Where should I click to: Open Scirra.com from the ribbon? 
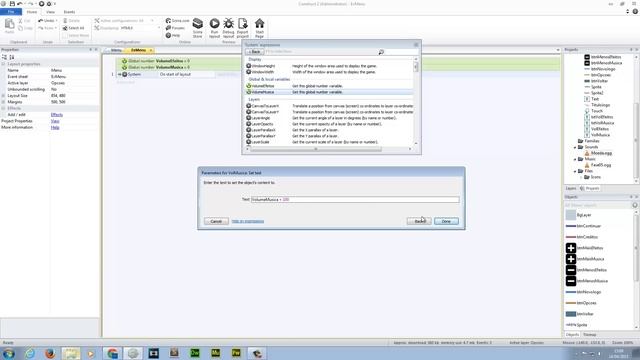[x=178, y=20]
